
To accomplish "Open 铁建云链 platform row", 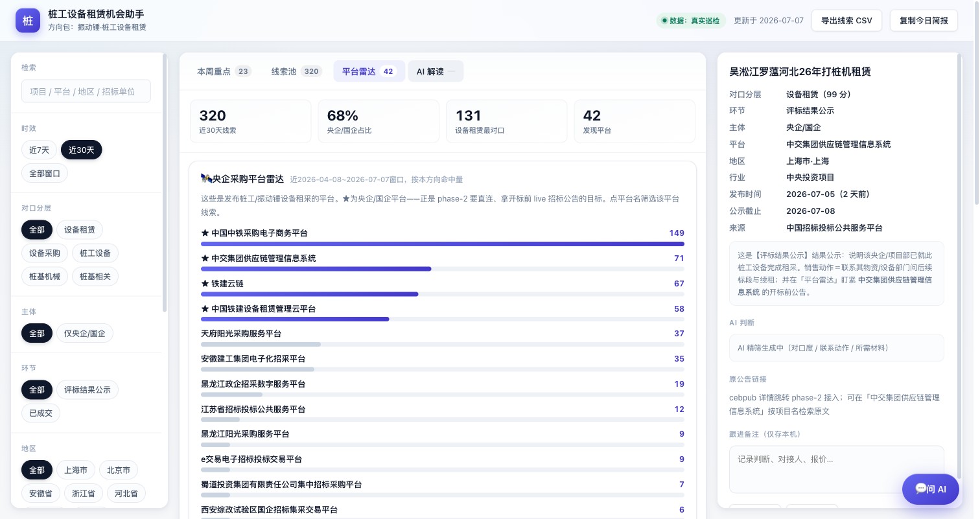I will (443, 287).
